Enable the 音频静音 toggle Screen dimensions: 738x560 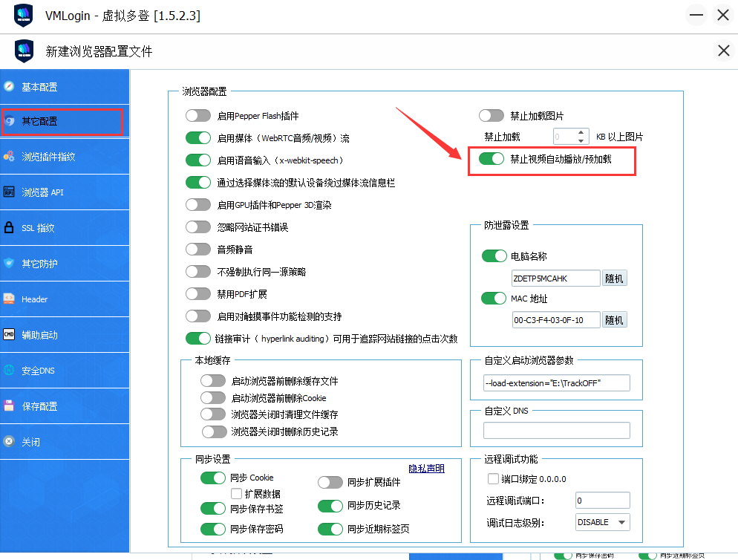pos(198,249)
